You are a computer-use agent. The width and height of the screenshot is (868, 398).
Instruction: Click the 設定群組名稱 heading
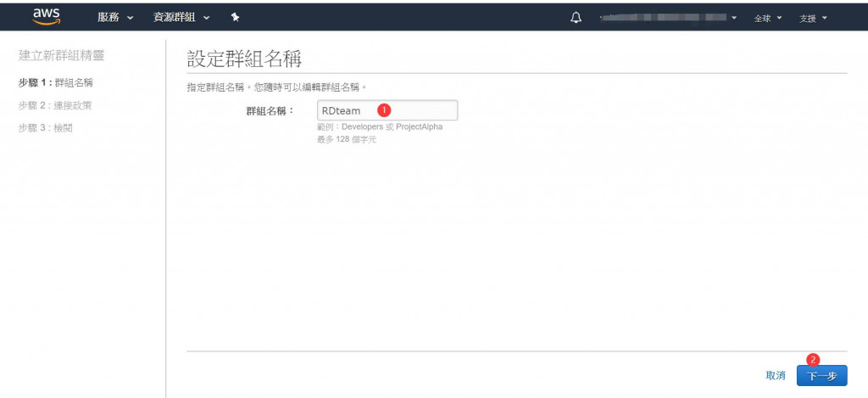coord(244,59)
